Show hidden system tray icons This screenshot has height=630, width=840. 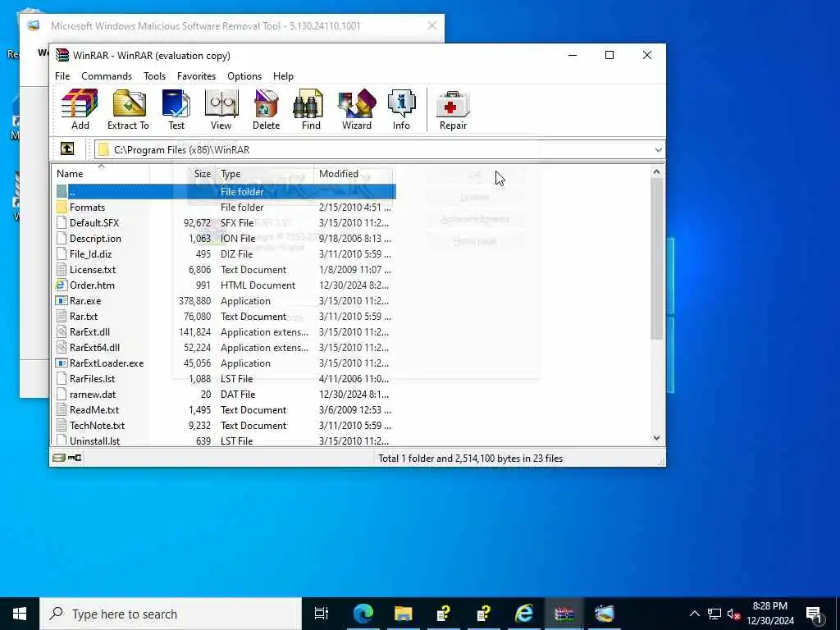[694, 614]
